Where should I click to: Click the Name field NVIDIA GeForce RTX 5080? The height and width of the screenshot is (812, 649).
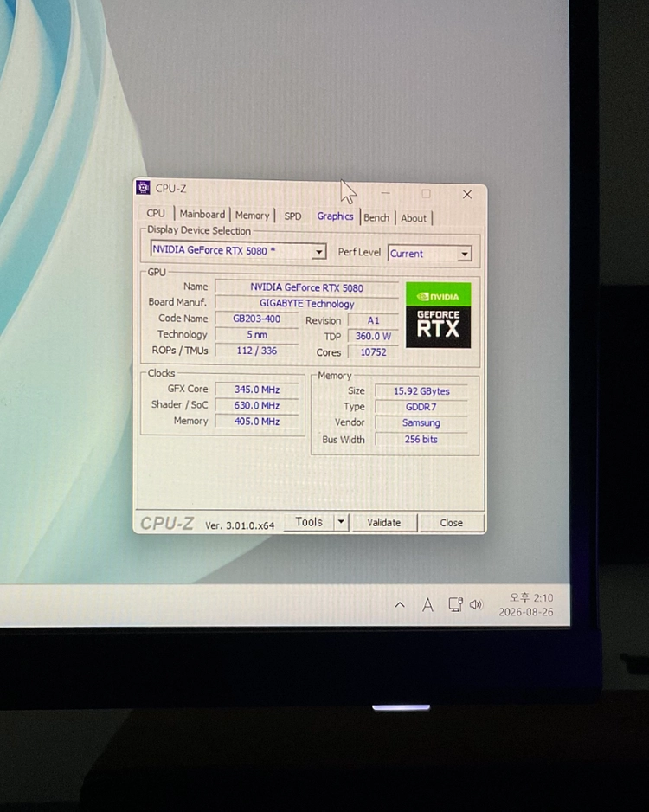(306, 287)
